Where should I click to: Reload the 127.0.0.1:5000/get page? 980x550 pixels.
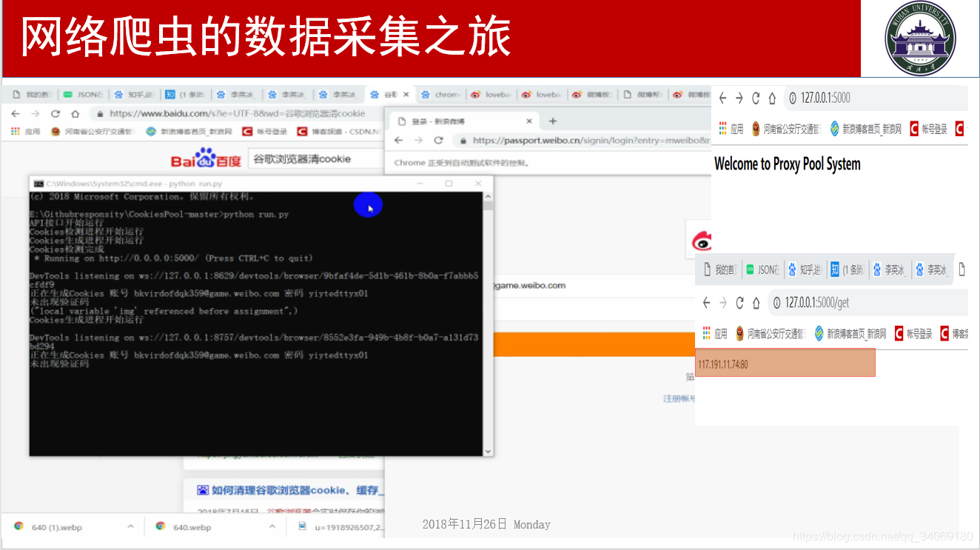pyautogui.click(x=739, y=303)
